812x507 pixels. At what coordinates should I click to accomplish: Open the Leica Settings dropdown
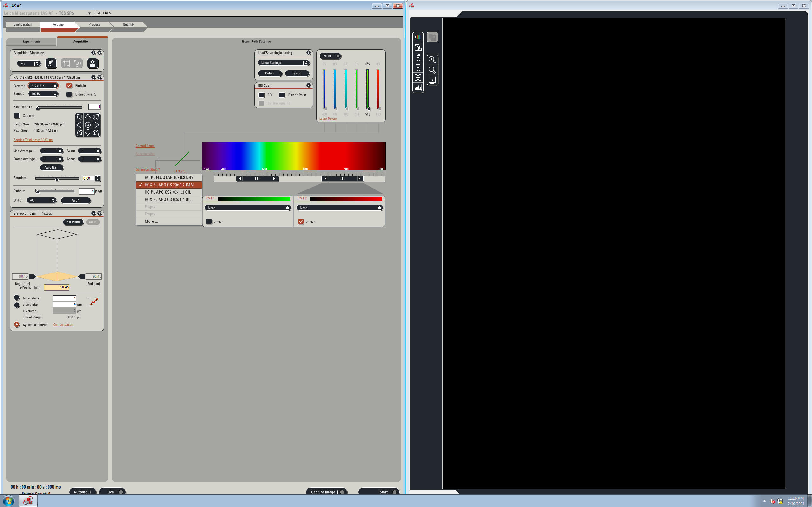click(284, 63)
